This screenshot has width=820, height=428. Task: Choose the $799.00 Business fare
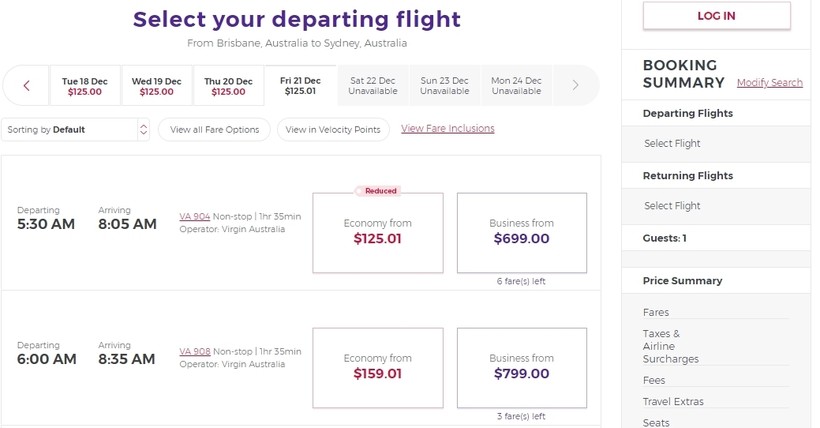point(522,367)
